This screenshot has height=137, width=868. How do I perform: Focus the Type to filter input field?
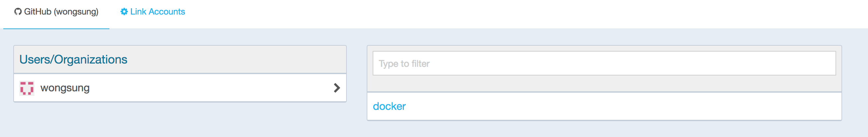604,63
